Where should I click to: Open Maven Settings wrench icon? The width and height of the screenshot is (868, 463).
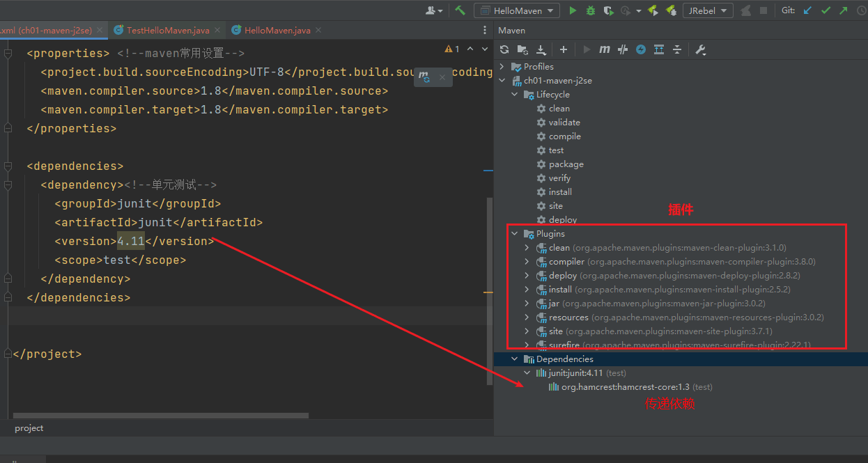(701, 49)
